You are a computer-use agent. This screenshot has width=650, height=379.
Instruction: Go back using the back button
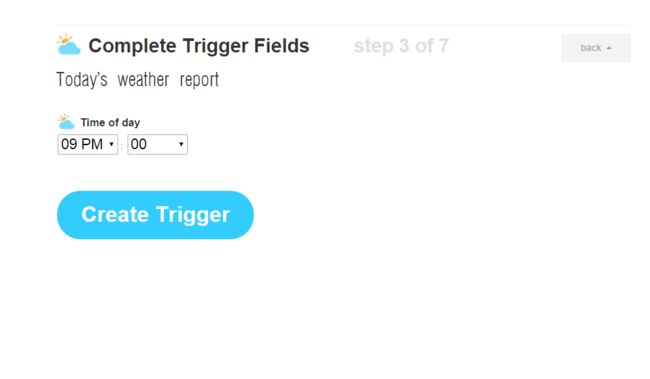596,48
